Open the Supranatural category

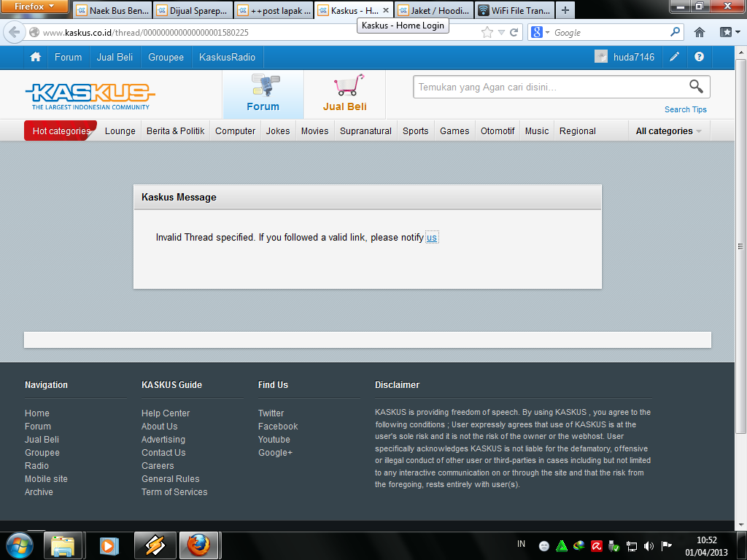click(x=365, y=131)
